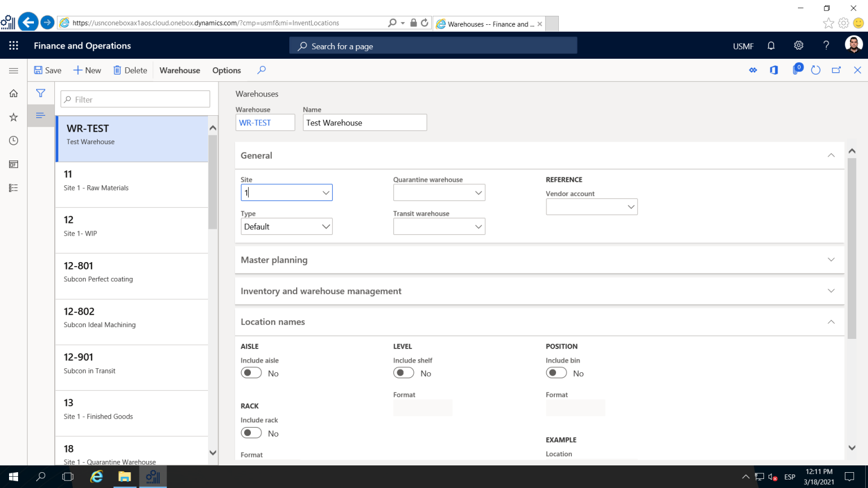Open the Options menu
The image size is (868, 488).
[226, 70]
